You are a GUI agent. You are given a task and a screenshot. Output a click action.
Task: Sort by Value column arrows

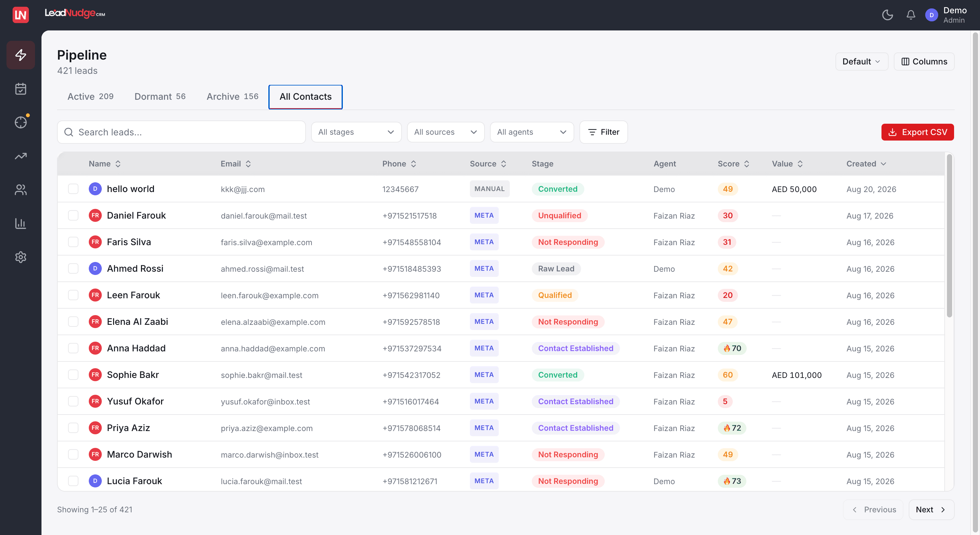(x=800, y=164)
